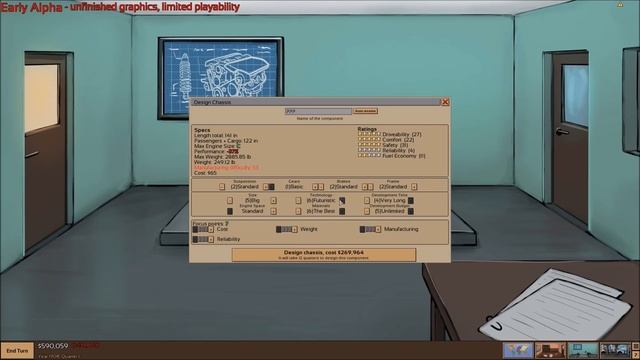The height and width of the screenshot is (360, 640).
Task: Add a focus point to Cost
Action: click(211, 229)
